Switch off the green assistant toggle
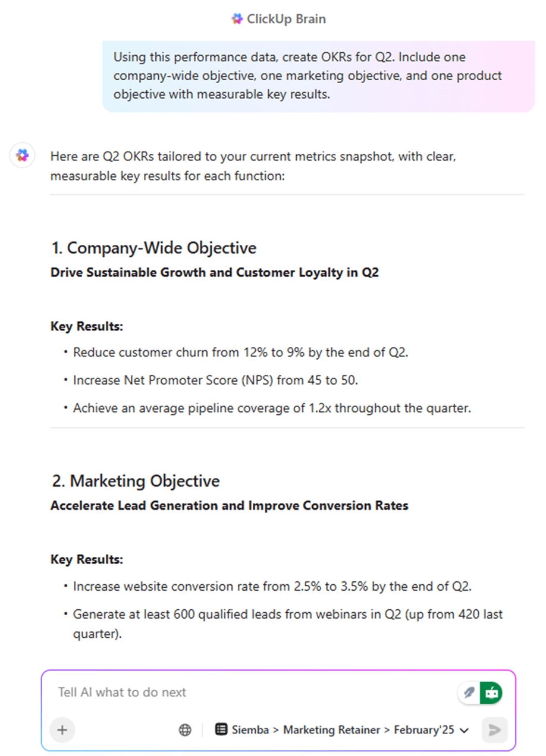The image size is (546, 756). [x=492, y=692]
